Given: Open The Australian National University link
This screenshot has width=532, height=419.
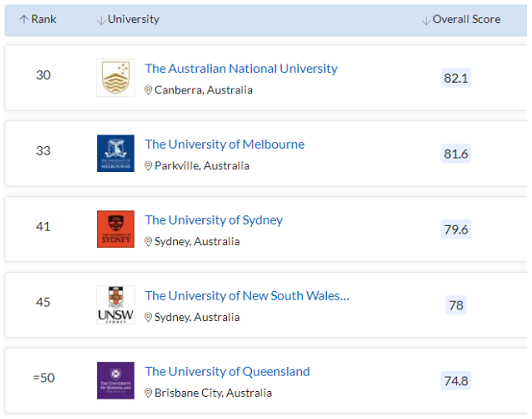Looking at the screenshot, I should pos(241,69).
